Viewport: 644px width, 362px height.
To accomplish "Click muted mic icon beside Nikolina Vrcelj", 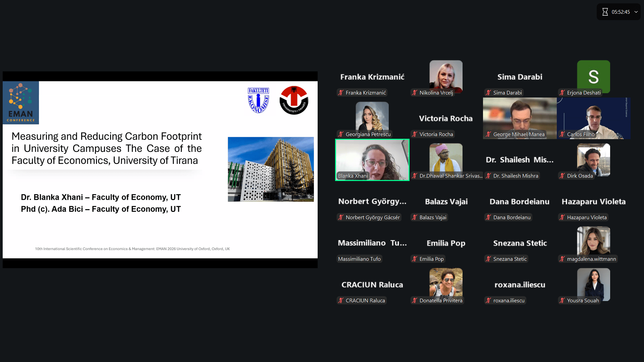I will [415, 93].
